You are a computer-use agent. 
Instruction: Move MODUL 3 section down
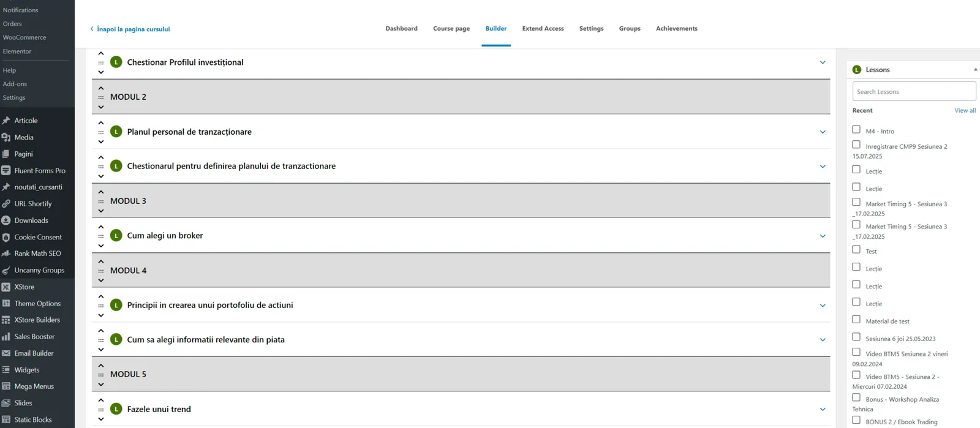point(101,211)
